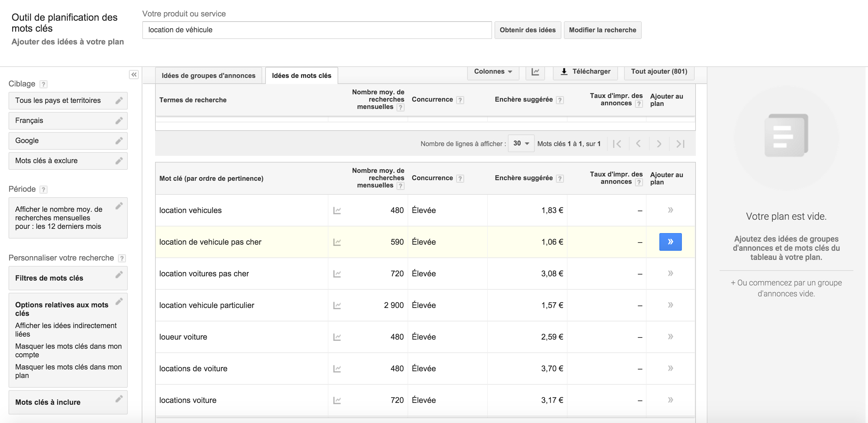This screenshot has width=868, height=423.
Task: Show trend chart for 'locations voiture'
Action: 337,401
